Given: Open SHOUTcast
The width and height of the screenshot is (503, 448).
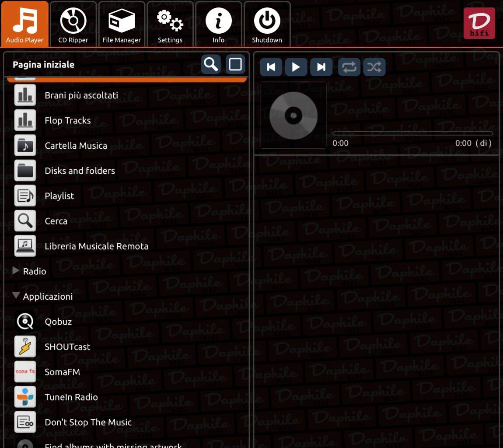Looking at the screenshot, I should point(67,347).
